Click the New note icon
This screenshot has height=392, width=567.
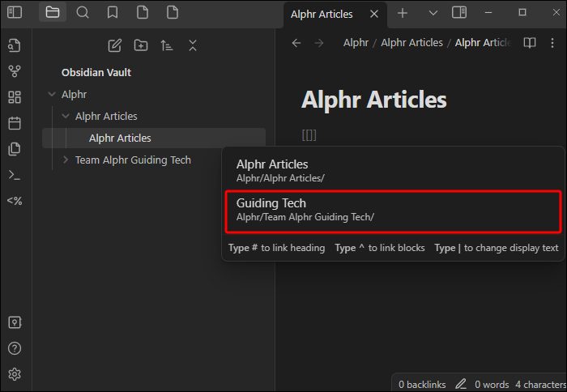click(x=115, y=45)
